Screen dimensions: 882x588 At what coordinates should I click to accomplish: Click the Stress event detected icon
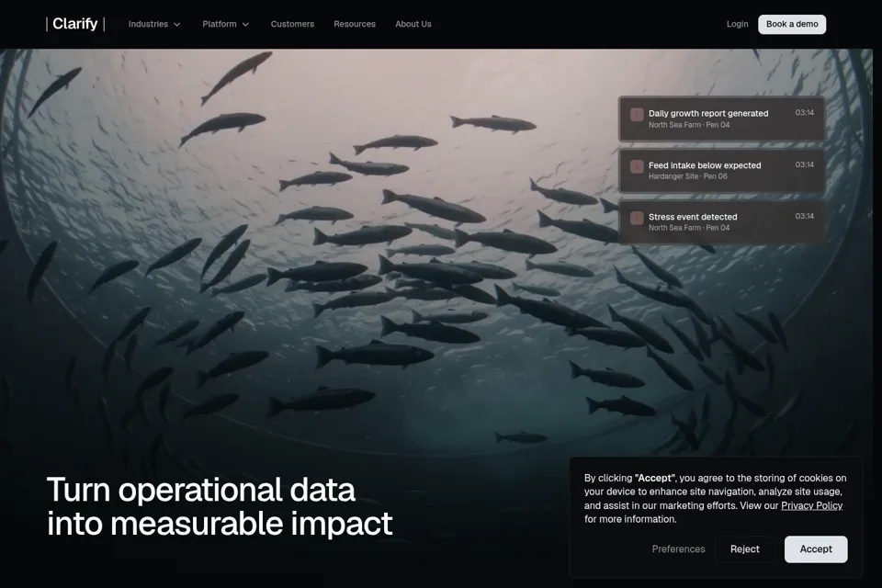[637, 218]
